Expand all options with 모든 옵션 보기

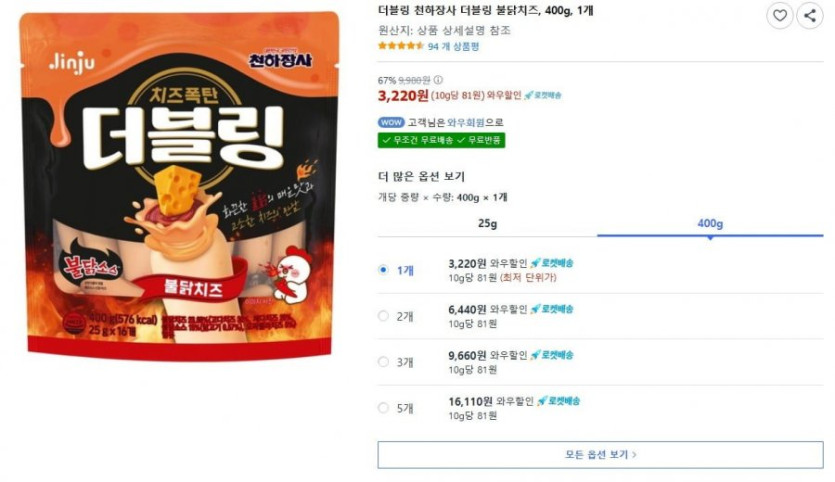[600, 455]
